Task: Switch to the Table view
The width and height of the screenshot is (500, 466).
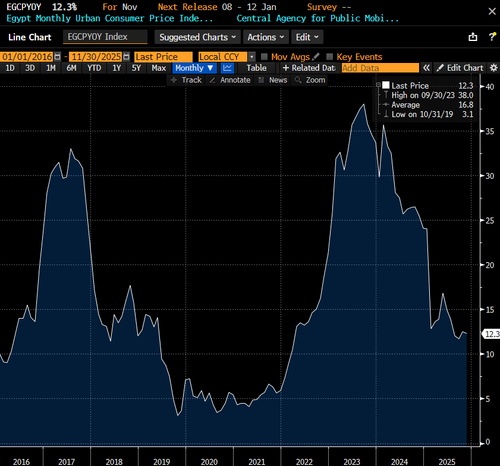Action: click(256, 68)
